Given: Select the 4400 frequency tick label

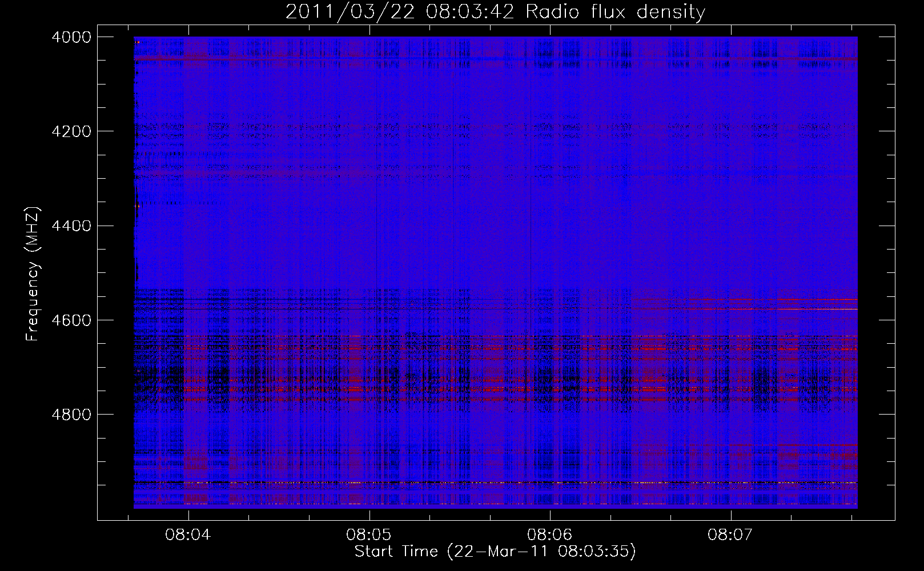Looking at the screenshot, I should pyautogui.click(x=71, y=226).
